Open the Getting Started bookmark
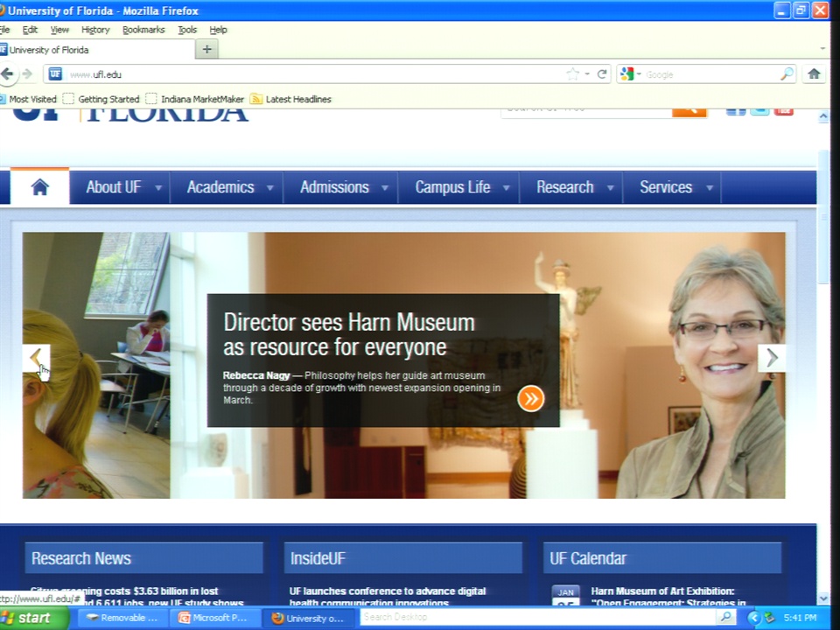 click(101, 99)
